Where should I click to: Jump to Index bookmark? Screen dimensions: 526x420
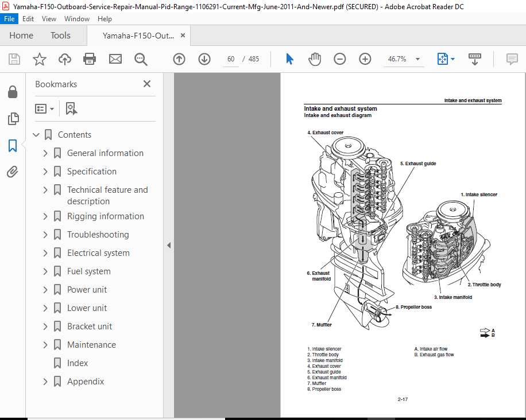tap(78, 363)
